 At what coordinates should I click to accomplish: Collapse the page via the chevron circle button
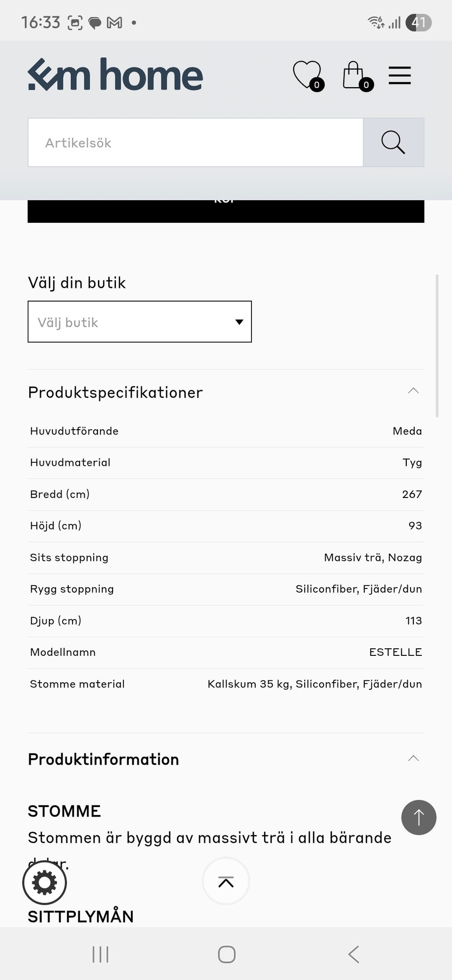[x=226, y=881]
